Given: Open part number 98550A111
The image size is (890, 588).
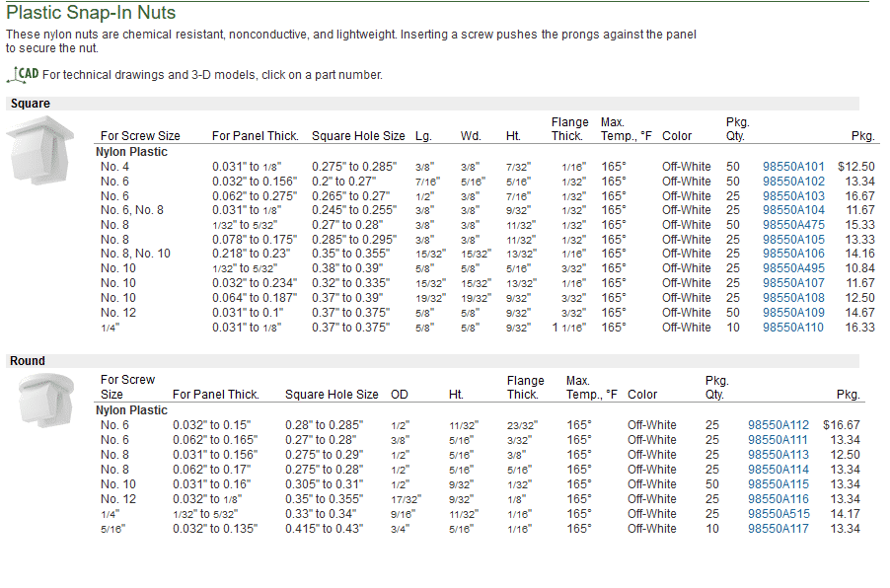Looking at the screenshot, I should [x=778, y=440].
